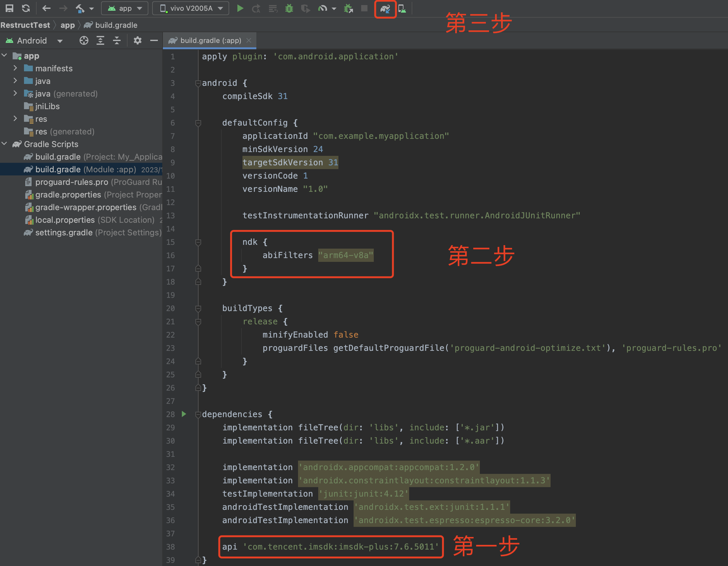
Task: Open the vivo V2005A device dropdown
Action: 191,8
